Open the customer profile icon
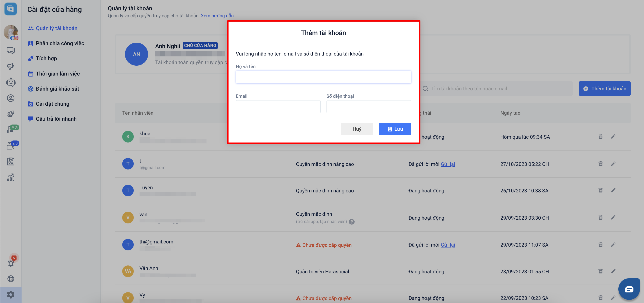The width and height of the screenshot is (644, 303). coord(11,98)
